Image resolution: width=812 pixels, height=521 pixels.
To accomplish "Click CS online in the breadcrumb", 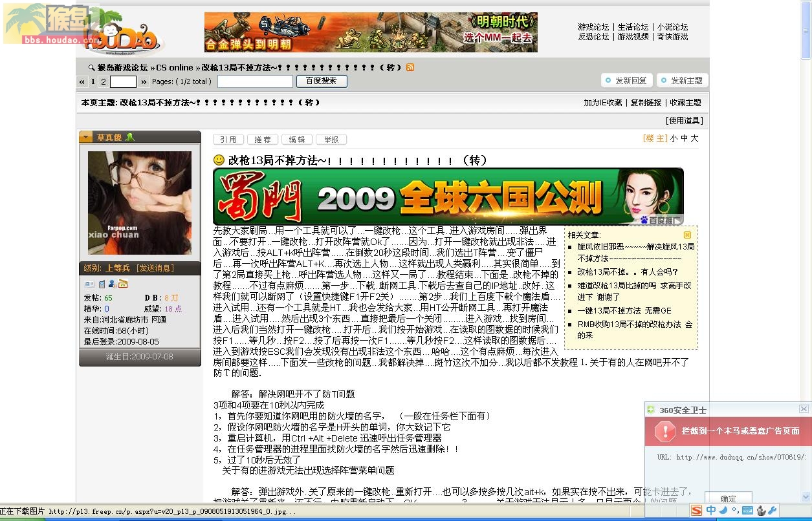I will (175, 68).
